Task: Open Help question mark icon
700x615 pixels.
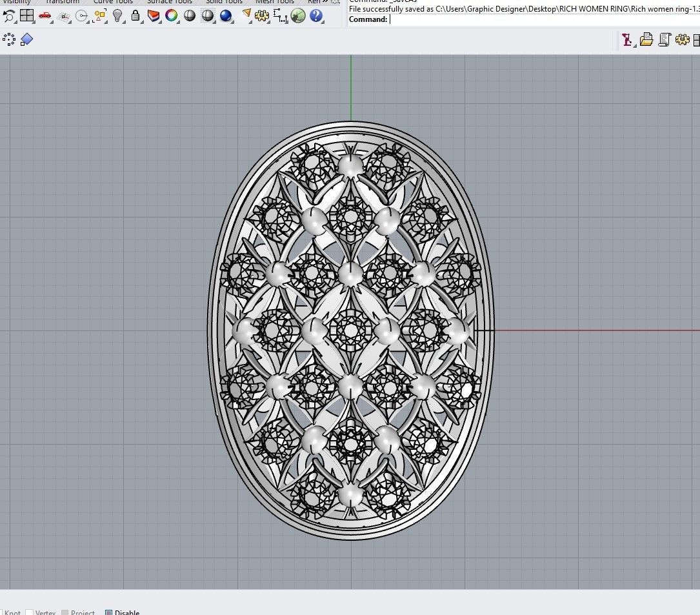Action: (315, 16)
